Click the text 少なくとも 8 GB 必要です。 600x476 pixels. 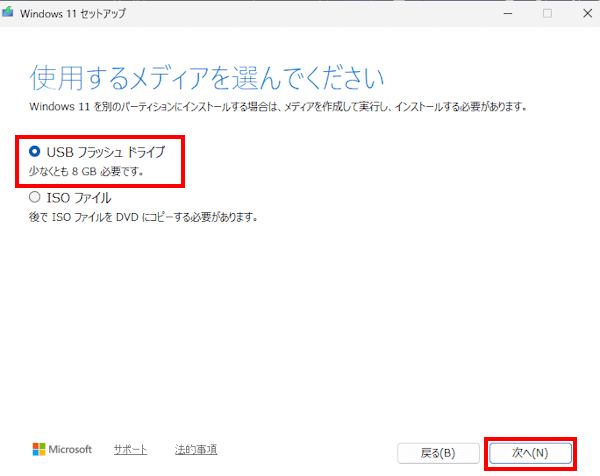point(86,171)
